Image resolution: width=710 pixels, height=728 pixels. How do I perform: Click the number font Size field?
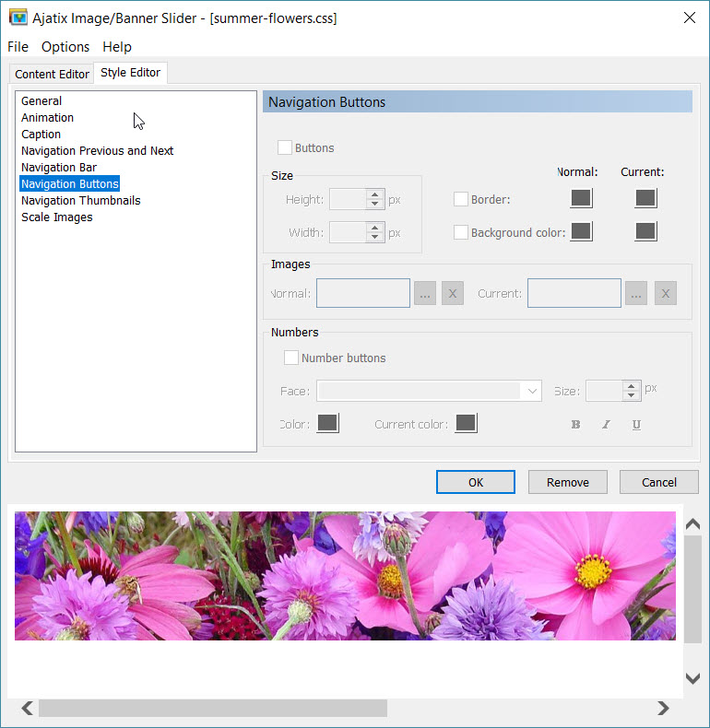tap(604, 391)
